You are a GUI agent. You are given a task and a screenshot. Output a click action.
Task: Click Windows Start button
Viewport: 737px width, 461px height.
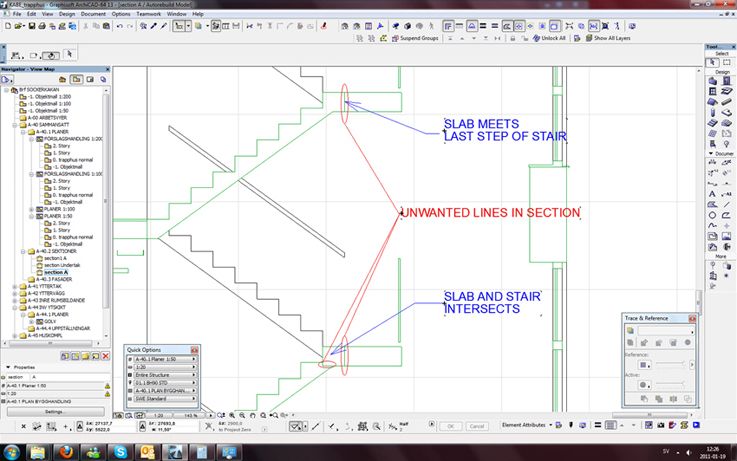(11, 452)
